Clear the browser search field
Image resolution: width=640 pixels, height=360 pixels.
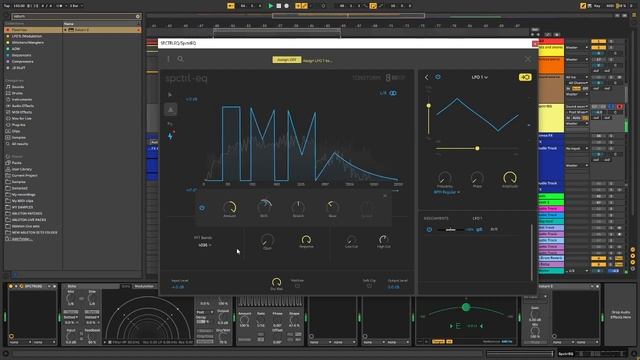coord(138,16)
